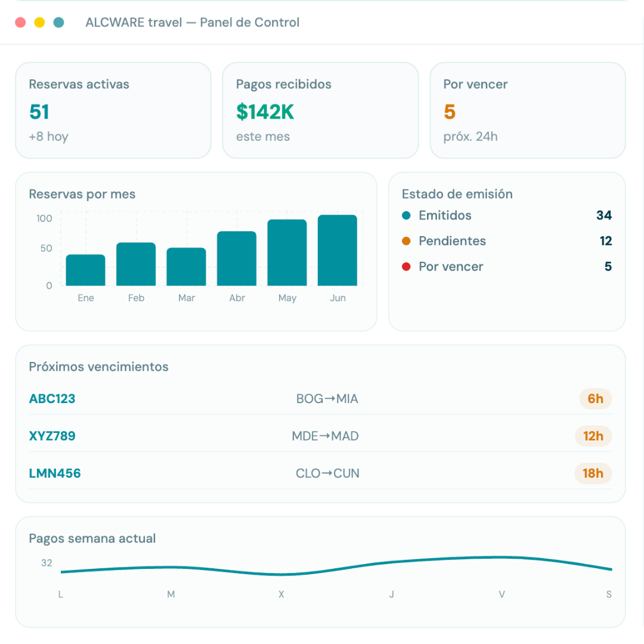Screen dimensions: 644x644
Task: Open booking code ABC123
Action: (52, 399)
